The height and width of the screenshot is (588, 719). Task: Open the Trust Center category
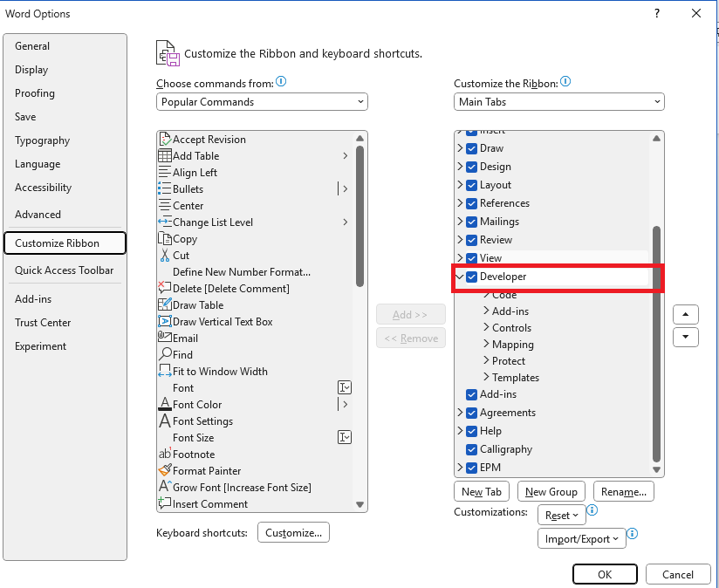click(43, 323)
